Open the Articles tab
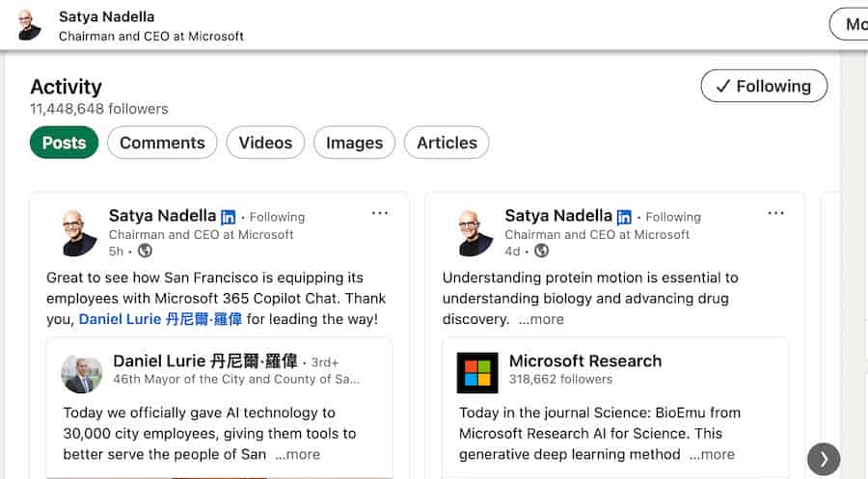 tap(447, 143)
